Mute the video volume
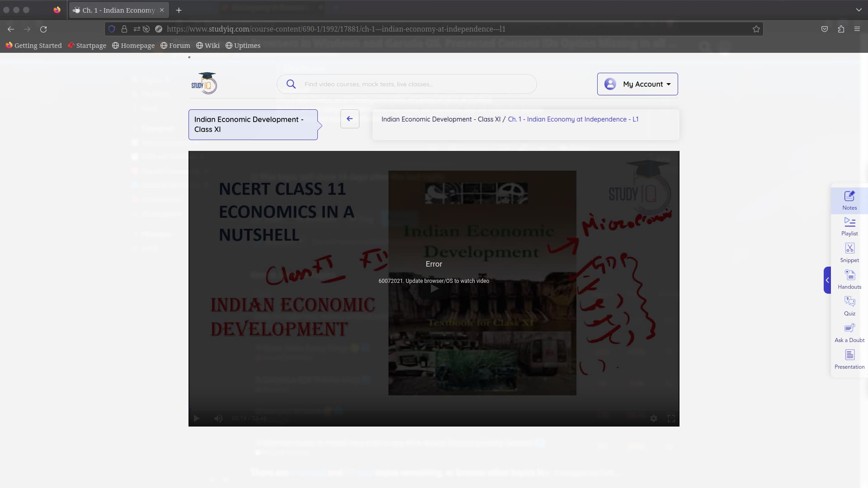Image resolution: width=868 pixels, height=488 pixels. [218, 418]
